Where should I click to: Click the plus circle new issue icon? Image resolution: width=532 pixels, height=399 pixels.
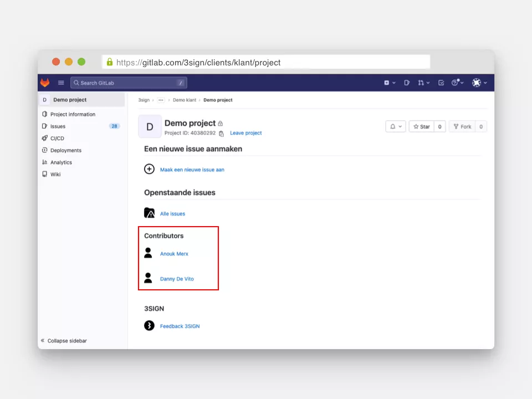149,170
